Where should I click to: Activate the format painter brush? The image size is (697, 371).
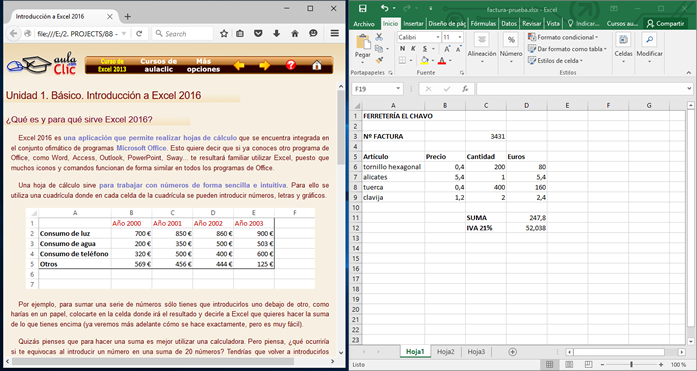coord(379,60)
